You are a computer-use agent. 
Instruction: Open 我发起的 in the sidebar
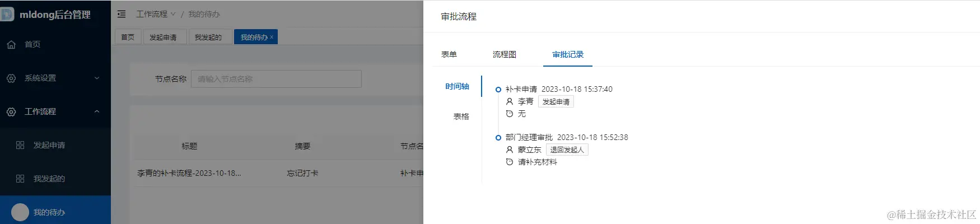pos(55,179)
